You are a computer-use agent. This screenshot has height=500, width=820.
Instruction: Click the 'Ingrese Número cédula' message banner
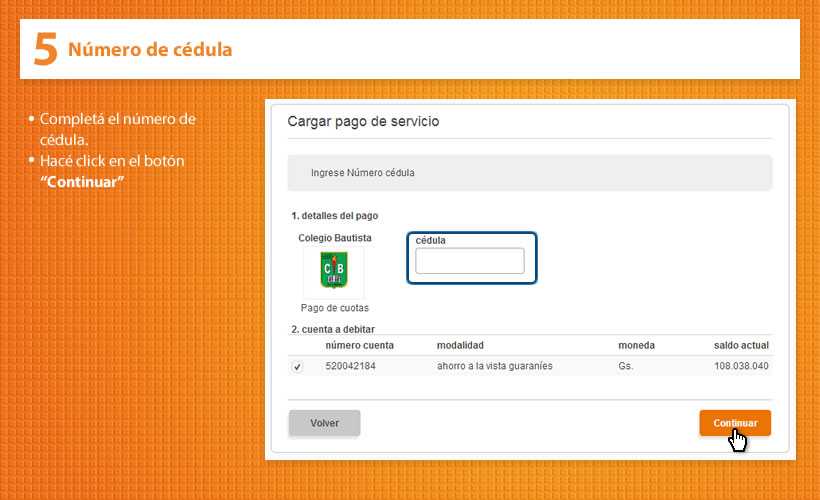pos(529,173)
